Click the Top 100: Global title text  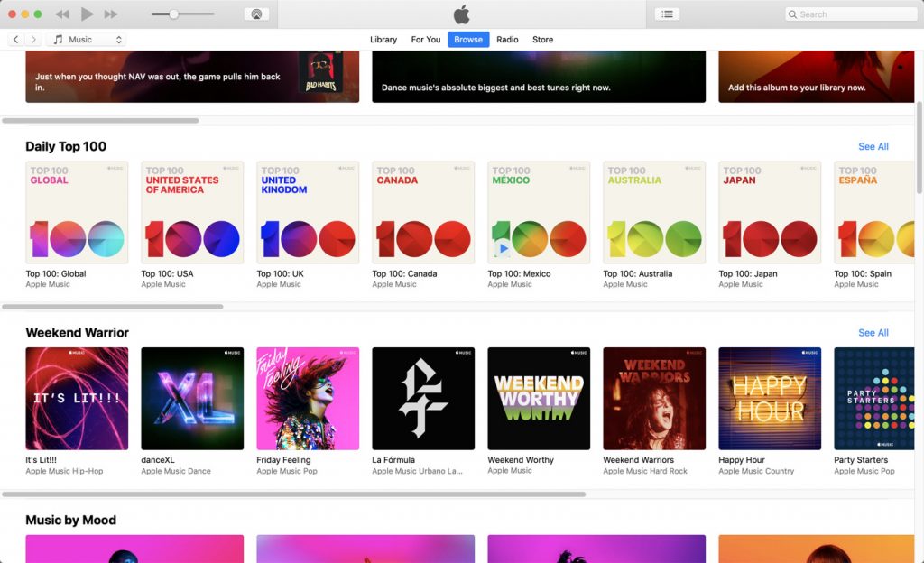click(55, 274)
